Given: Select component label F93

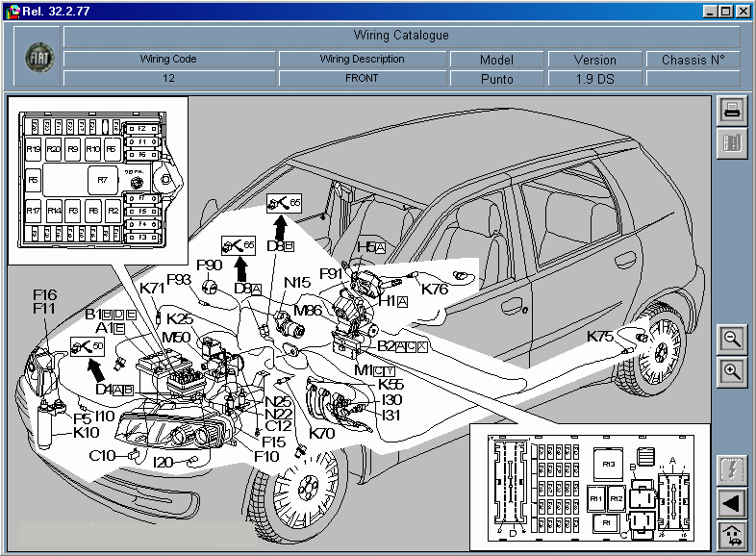Looking at the screenshot, I should click(179, 279).
